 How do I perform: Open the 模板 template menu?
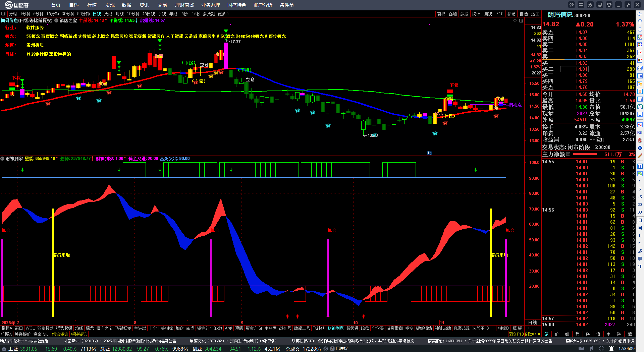point(518,328)
